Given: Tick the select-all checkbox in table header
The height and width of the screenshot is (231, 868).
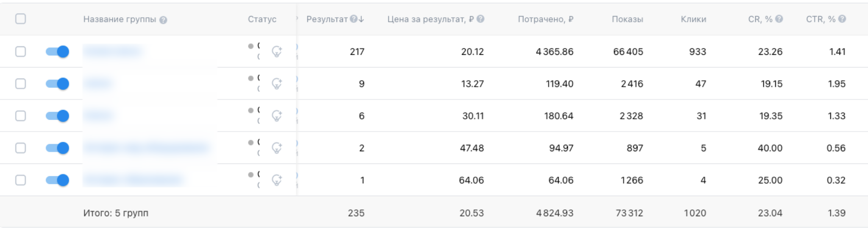Looking at the screenshot, I should pos(20,19).
